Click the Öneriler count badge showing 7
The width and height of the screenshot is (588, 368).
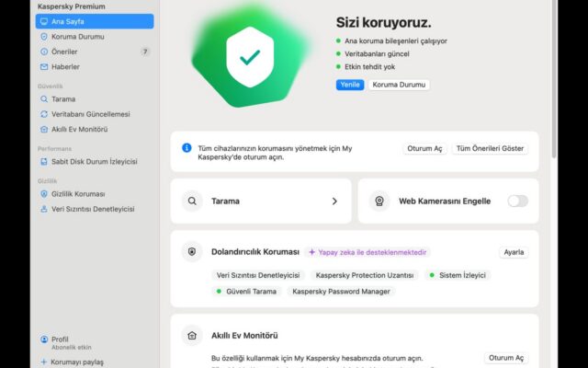(145, 52)
